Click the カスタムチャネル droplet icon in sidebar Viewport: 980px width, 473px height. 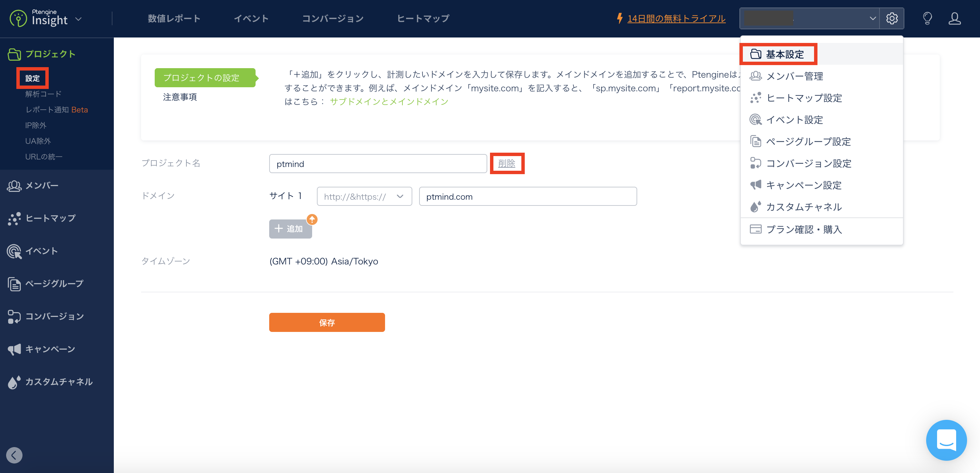click(14, 382)
